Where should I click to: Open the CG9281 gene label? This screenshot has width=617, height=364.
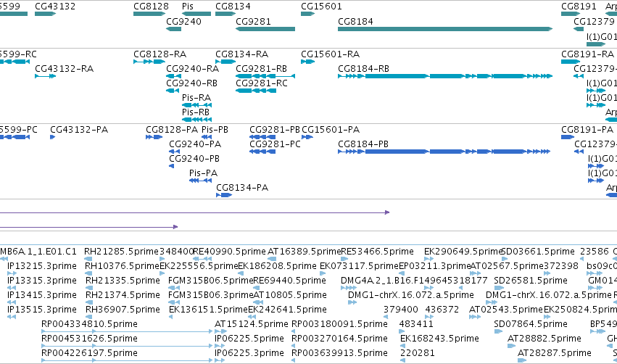point(254,22)
